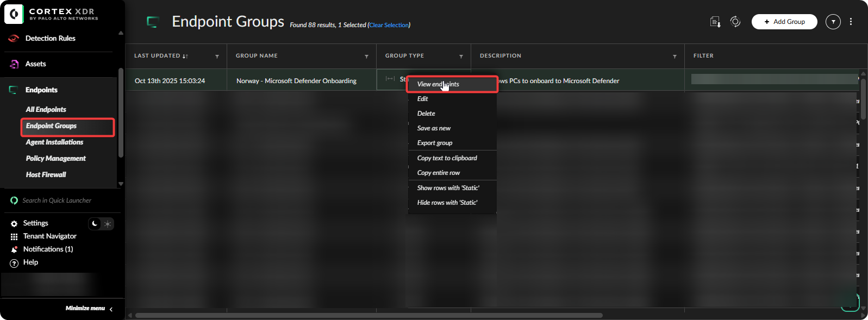The height and width of the screenshot is (320, 868).
Task: Select dark mode moon toggle
Action: tap(95, 224)
